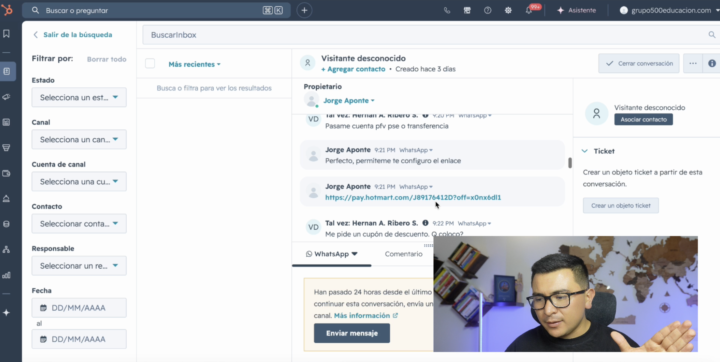Click the BuscarInbox search field

tap(431, 35)
